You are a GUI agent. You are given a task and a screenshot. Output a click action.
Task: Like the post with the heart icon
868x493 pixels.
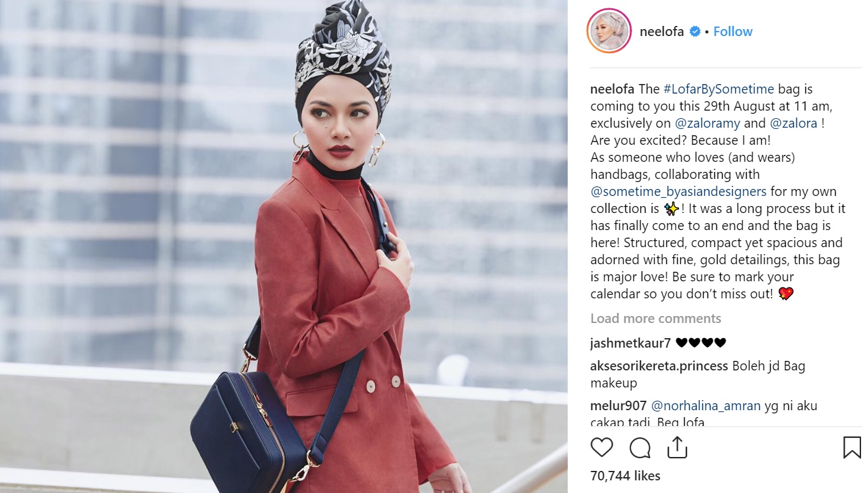click(x=601, y=447)
